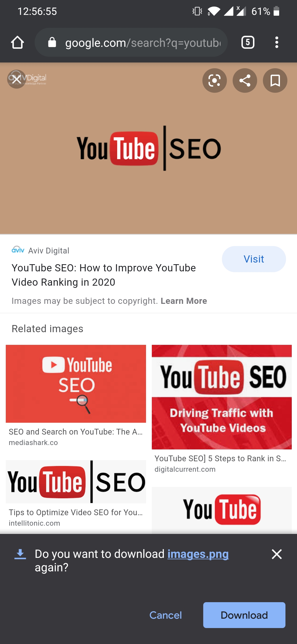Share the YouTube SEO image
297x644 pixels.
click(245, 80)
